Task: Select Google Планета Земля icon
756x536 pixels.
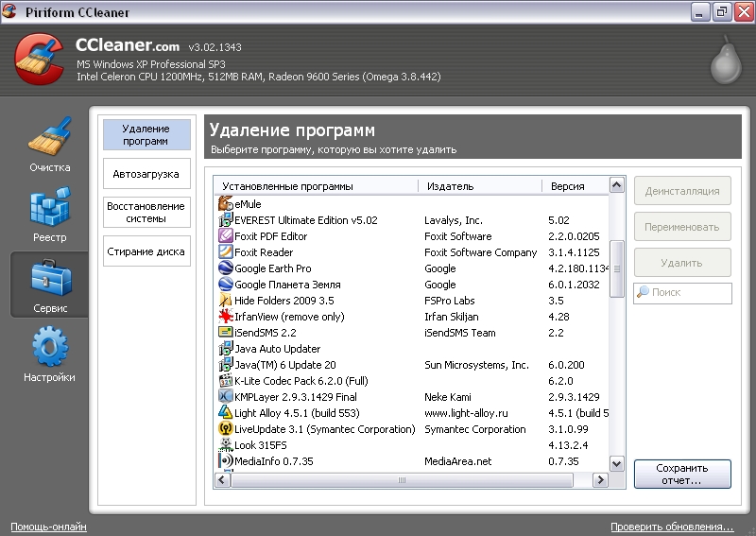Action: (225, 285)
